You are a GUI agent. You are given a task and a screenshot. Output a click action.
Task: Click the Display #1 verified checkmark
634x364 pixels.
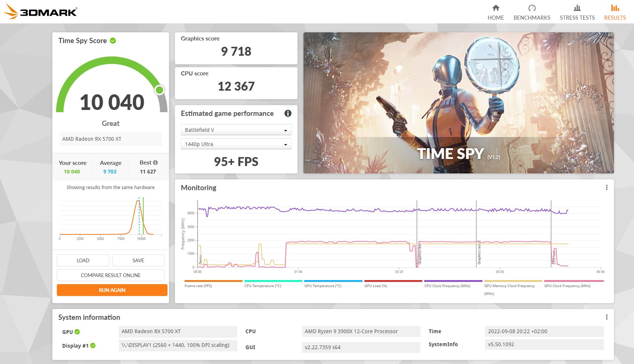click(x=93, y=345)
